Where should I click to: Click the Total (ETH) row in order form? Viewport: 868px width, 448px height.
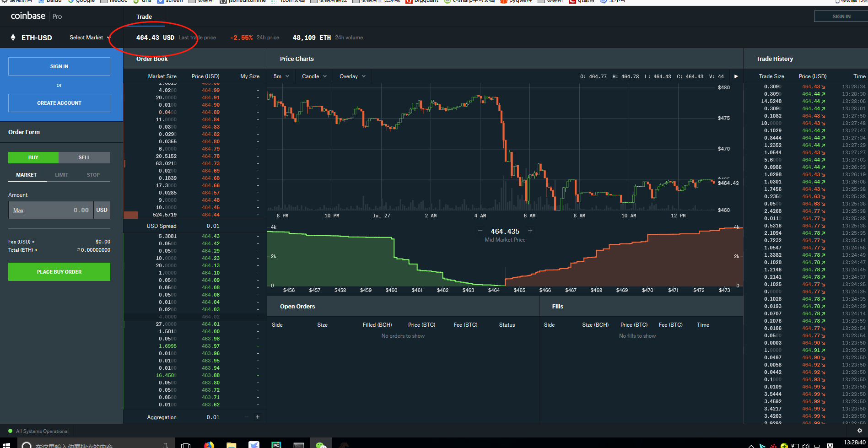(x=59, y=250)
